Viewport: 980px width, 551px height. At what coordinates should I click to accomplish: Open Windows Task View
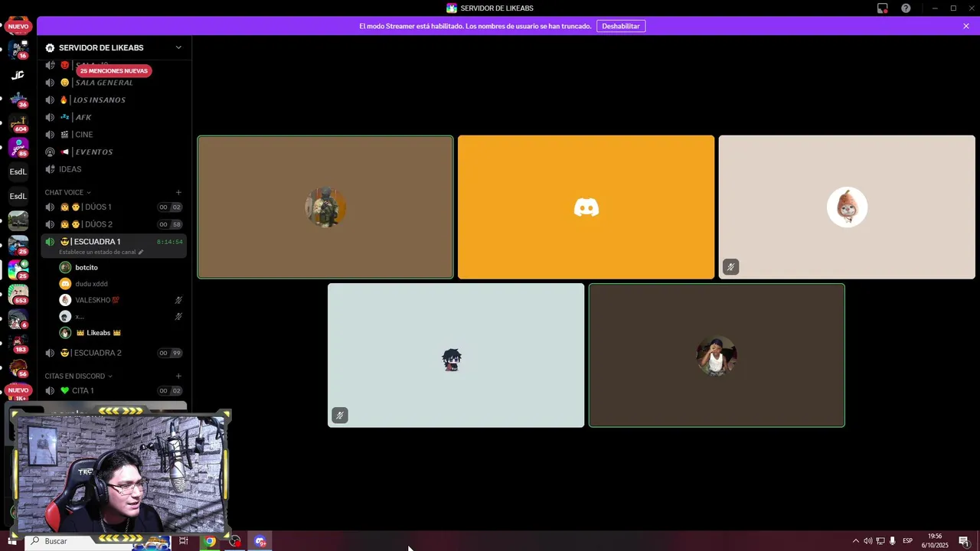coord(184,541)
